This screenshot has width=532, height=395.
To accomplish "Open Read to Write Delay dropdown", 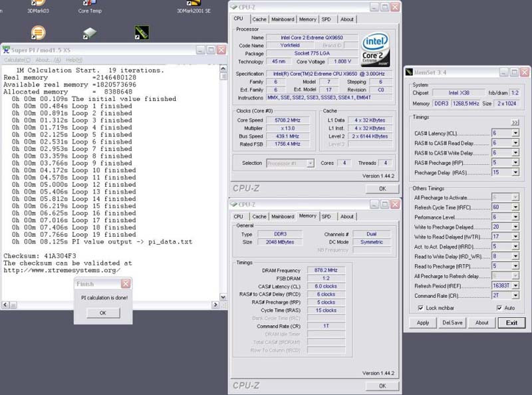I will tap(515, 256).
